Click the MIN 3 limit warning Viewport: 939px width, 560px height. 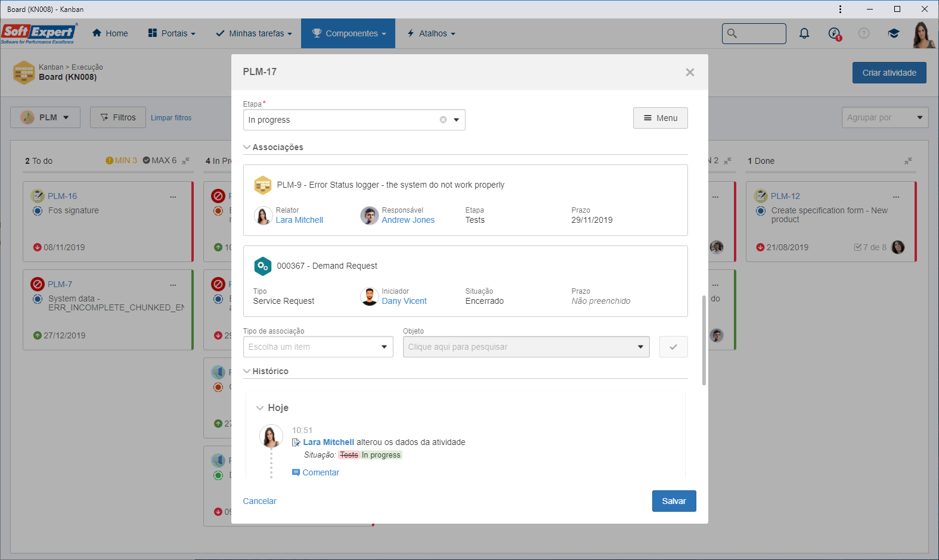pos(121,160)
